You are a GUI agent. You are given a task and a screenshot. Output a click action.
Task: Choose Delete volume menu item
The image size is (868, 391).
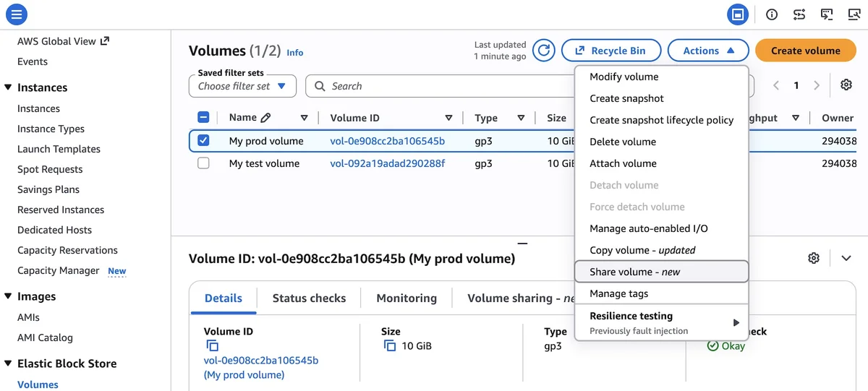point(661,142)
